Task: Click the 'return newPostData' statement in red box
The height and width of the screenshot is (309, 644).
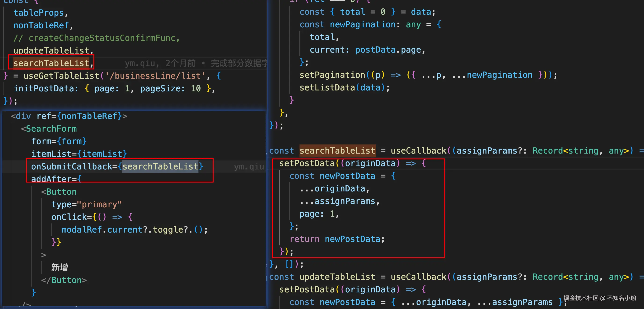Action: (x=337, y=239)
